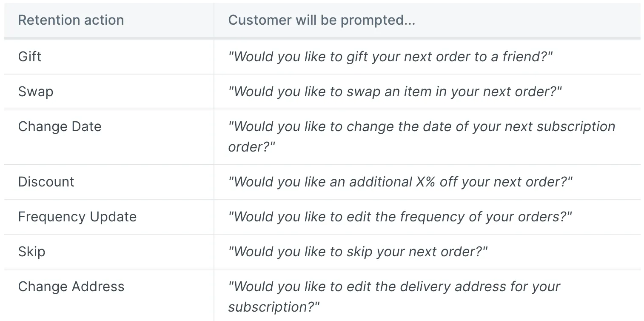Click the swap an item prompt text

click(x=395, y=92)
